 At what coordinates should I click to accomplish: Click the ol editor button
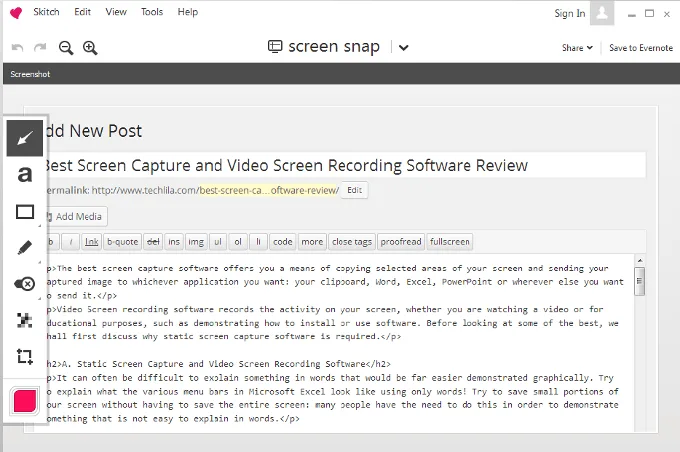click(x=238, y=242)
